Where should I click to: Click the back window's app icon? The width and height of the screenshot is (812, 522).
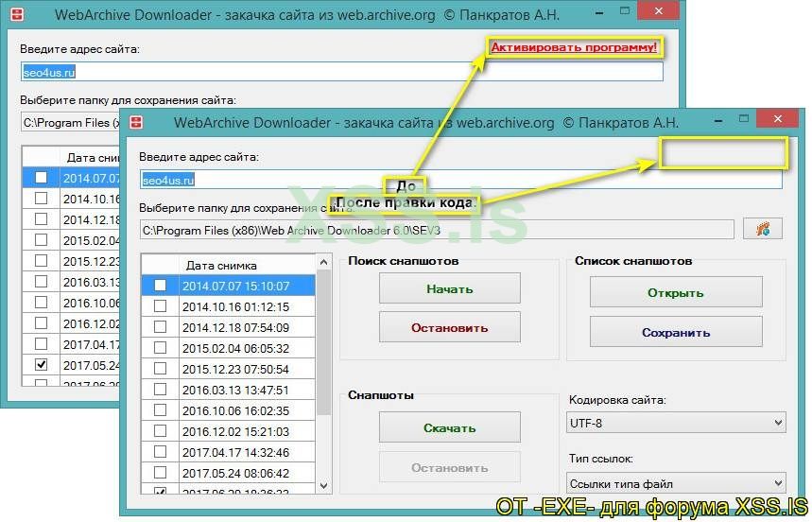pyautogui.click(x=17, y=14)
